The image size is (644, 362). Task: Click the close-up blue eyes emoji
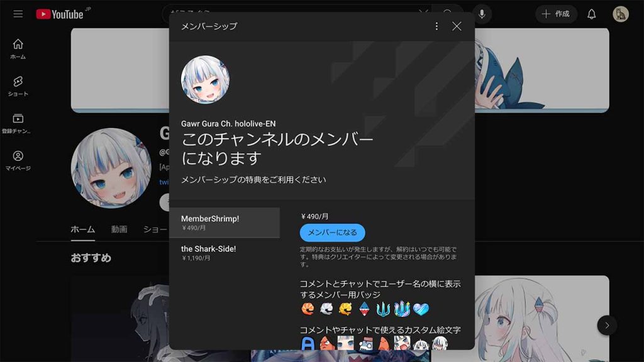(x=345, y=343)
